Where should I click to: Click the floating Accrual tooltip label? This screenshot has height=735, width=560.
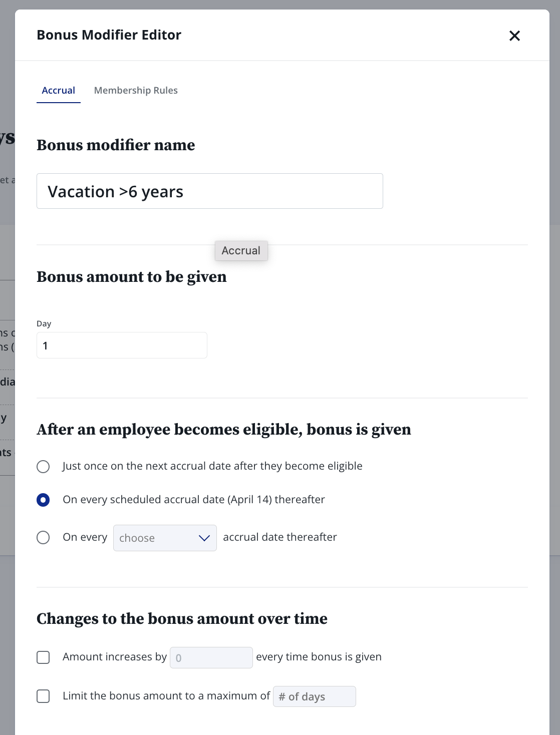241,250
